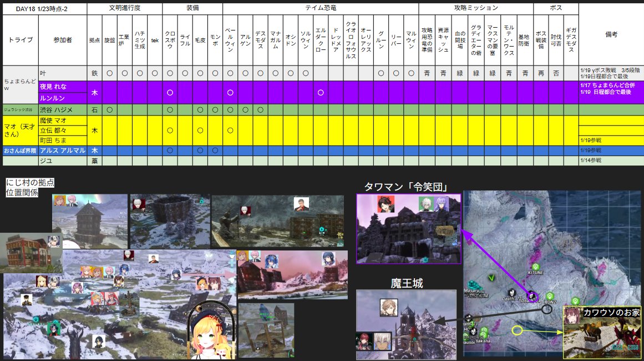Click the avatar on the red brick building thumbnail

pos(54,242)
